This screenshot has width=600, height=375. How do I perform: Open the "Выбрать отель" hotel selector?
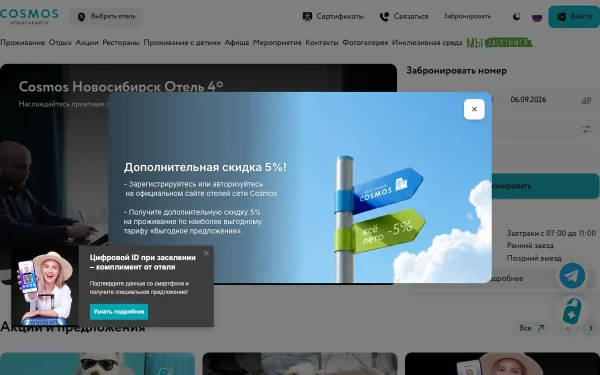click(x=106, y=16)
